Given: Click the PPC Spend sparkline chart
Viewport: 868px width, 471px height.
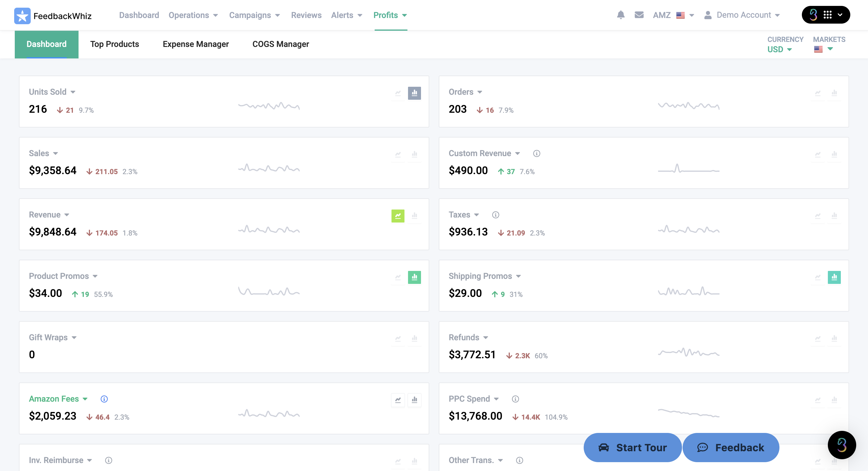Looking at the screenshot, I should coord(688,413).
